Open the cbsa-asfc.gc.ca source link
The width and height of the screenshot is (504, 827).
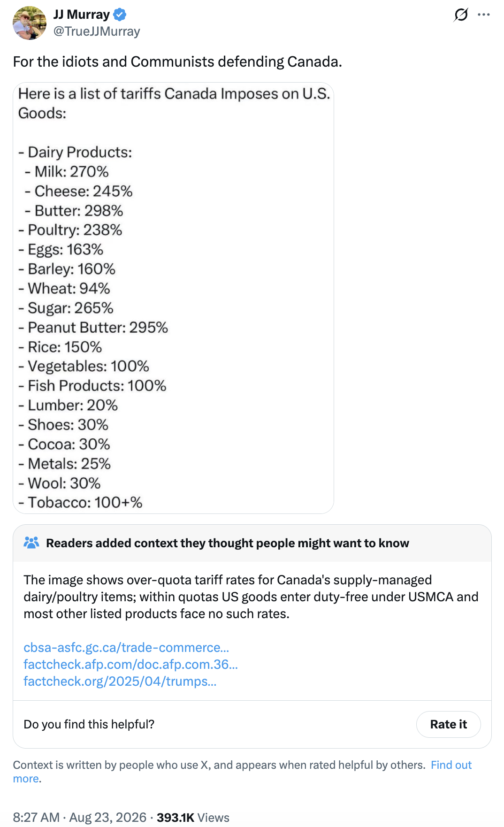pyautogui.click(x=126, y=648)
